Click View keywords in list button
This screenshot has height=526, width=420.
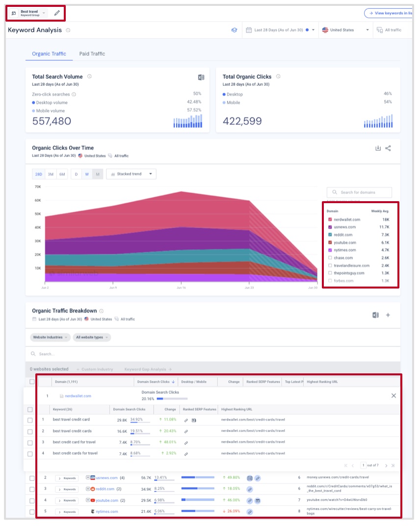click(389, 13)
